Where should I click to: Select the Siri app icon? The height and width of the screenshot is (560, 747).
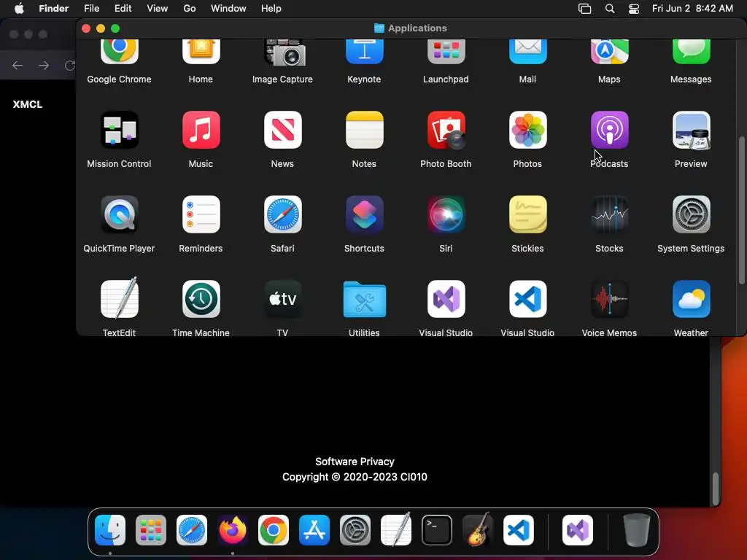coord(446,214)
